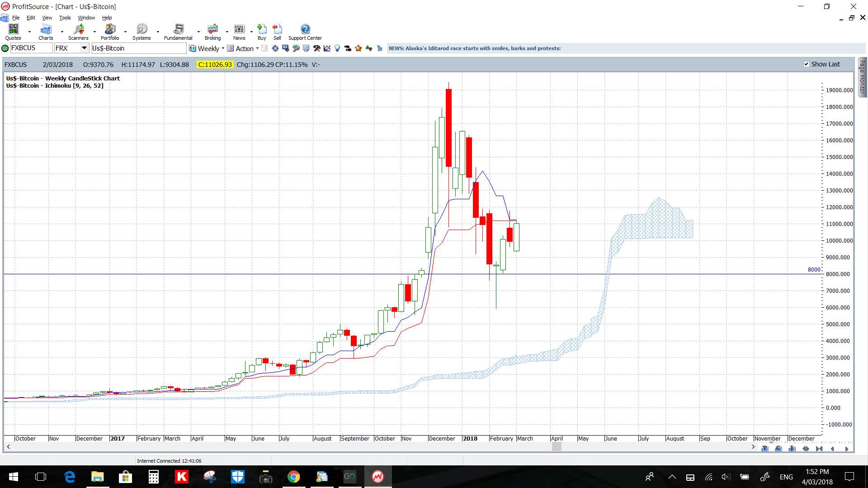Screen dimensions: 868x488
Task: Expand the Quotes dropdown arrow
Action: point(29,32)
